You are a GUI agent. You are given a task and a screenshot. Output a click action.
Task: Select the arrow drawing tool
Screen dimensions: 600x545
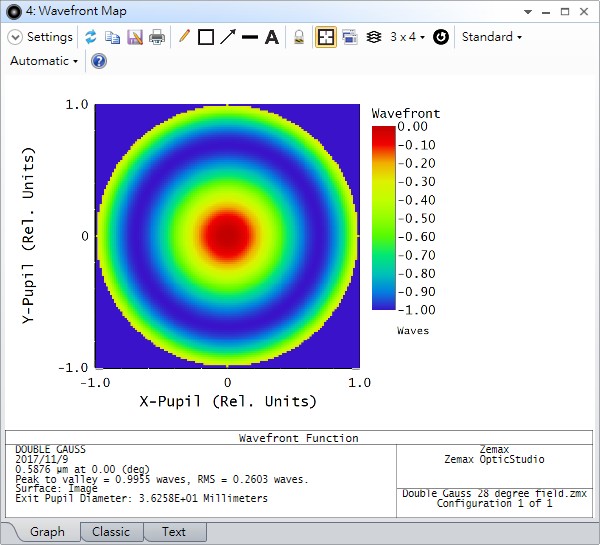coord(228,37)
